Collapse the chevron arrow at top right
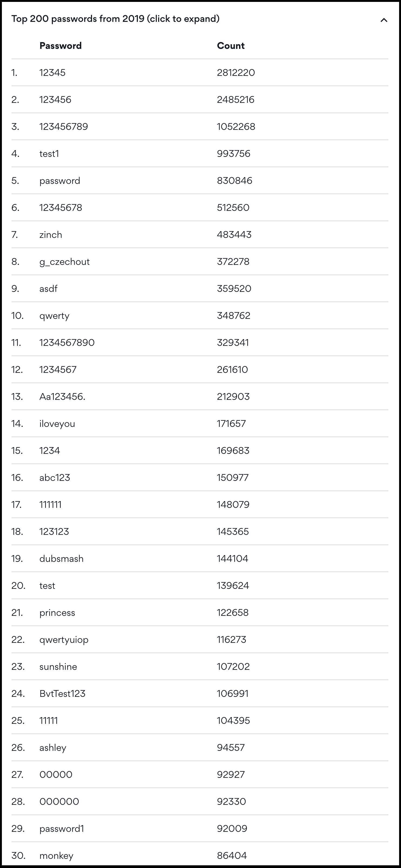 click(383, 20)
